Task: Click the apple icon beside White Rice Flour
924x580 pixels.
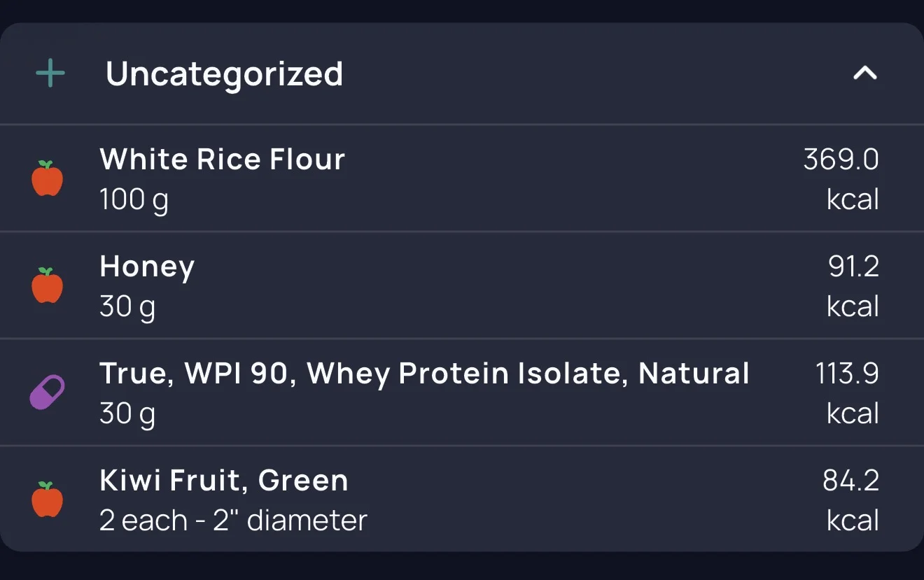Action: [48, 178]
